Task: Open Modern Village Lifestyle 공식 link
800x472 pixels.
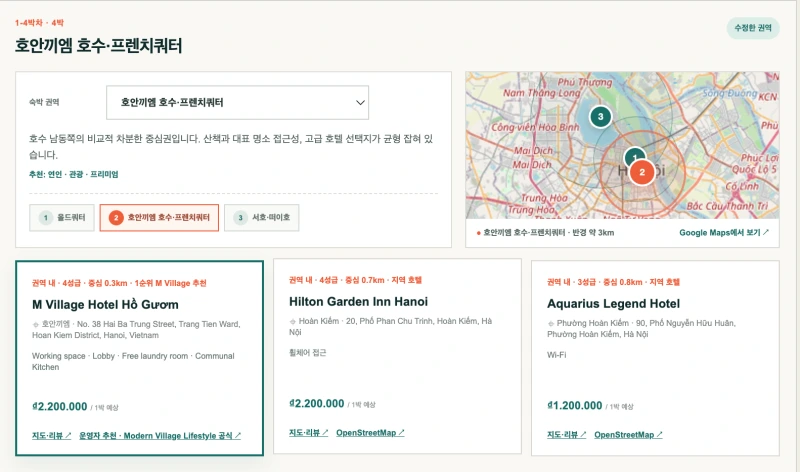Action: coord(160,436)
